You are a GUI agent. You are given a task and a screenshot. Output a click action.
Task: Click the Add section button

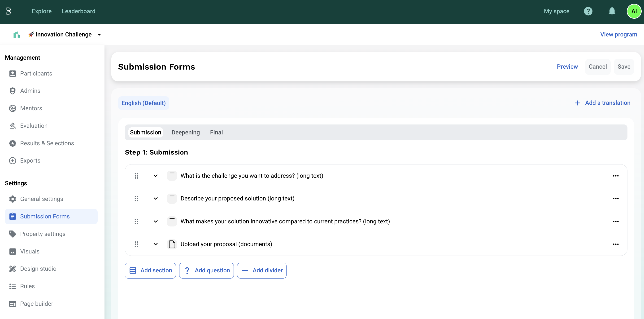pos(150,270)
